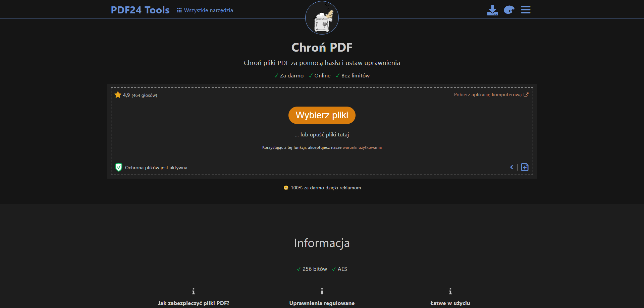The width and height of the screenshot is (644, 308).
Task: Expand the left chevron beside add file
Action: coord(512,167)
